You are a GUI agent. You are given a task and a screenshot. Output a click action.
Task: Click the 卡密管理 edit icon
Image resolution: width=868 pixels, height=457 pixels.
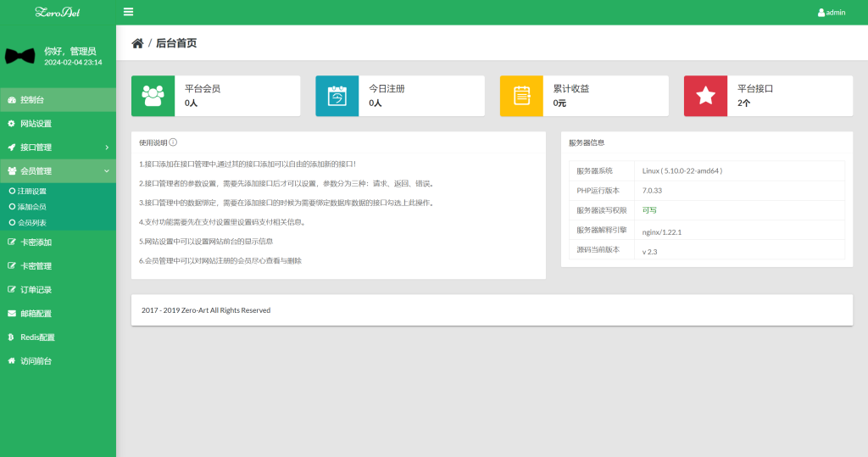click(12, 266)
